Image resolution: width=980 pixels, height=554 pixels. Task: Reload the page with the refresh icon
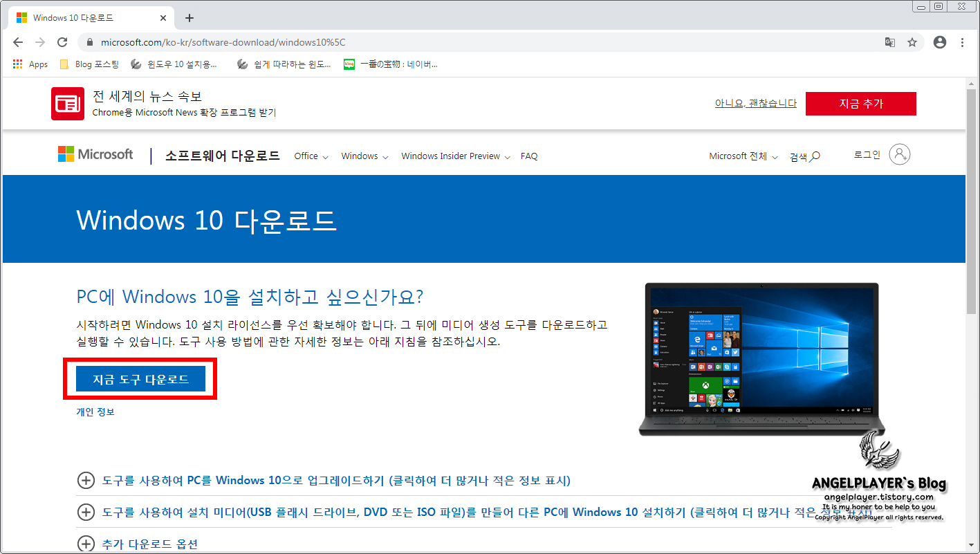tap(62, 42)
